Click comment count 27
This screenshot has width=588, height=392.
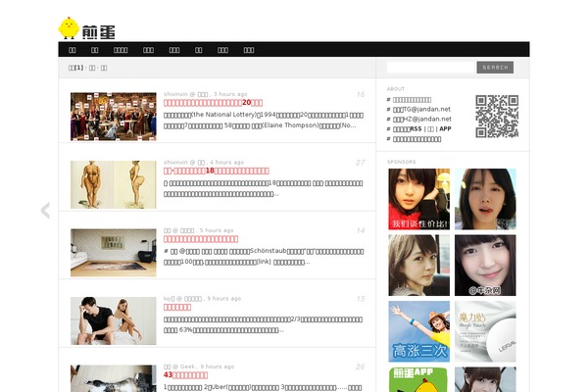[360, 163]
